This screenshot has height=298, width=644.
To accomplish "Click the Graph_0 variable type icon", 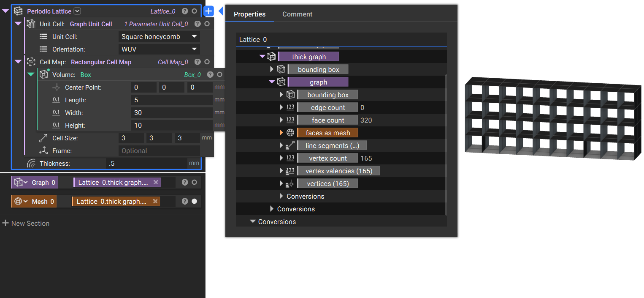I will pyautogui.click(x=18, y=183).
